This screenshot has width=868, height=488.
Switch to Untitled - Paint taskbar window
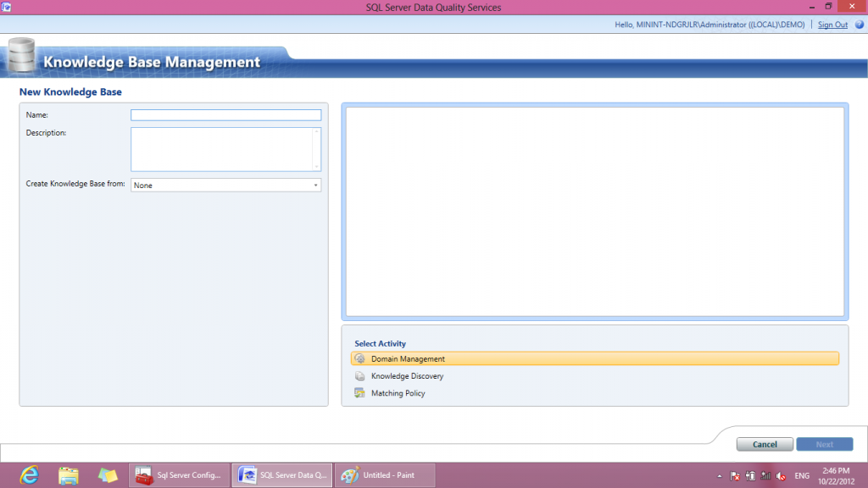(385, 475)
